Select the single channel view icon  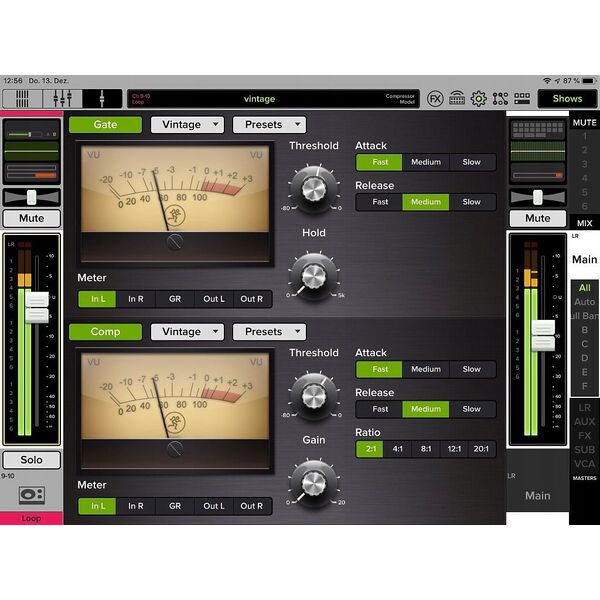(x=102, y=99)
